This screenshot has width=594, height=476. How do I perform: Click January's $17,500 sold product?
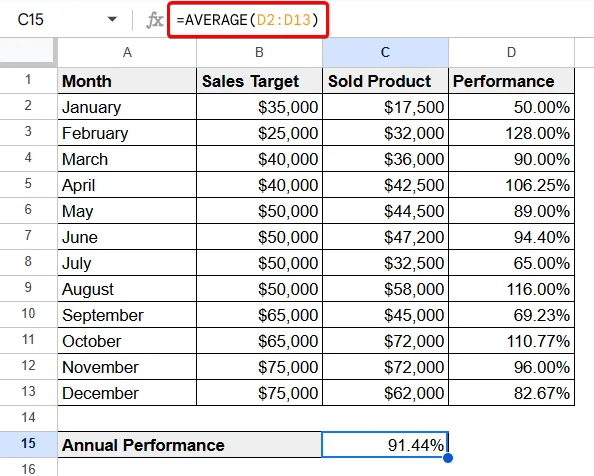(385, 107)
